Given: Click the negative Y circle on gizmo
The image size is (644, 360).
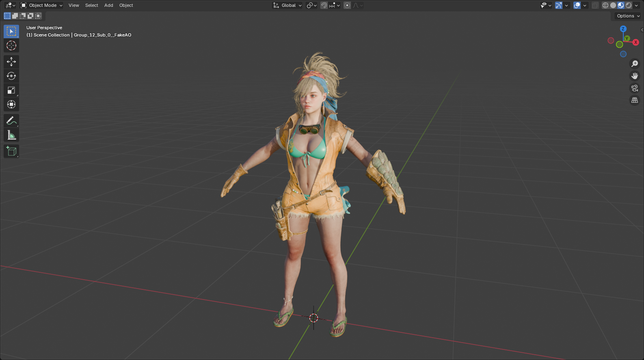Looking at the screenshot, I should [x=619, y=45].
